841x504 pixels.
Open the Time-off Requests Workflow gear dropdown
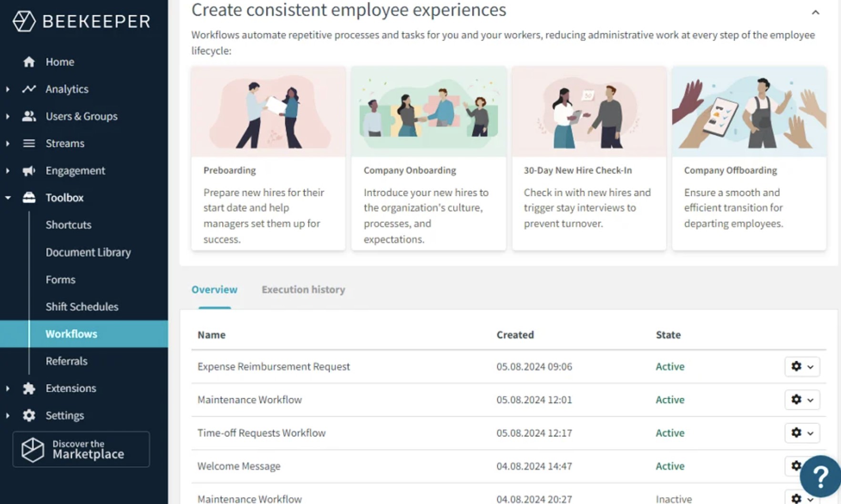[x=802, y=433]
